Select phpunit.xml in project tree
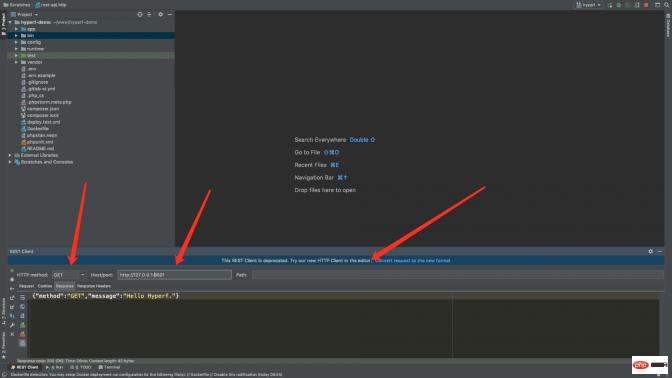The image size is (672, 378). pyautogui.click(x=40, y=142)
